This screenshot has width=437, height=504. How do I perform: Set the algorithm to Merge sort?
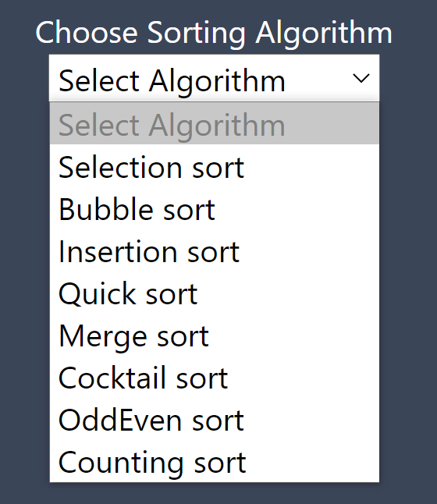215,335
